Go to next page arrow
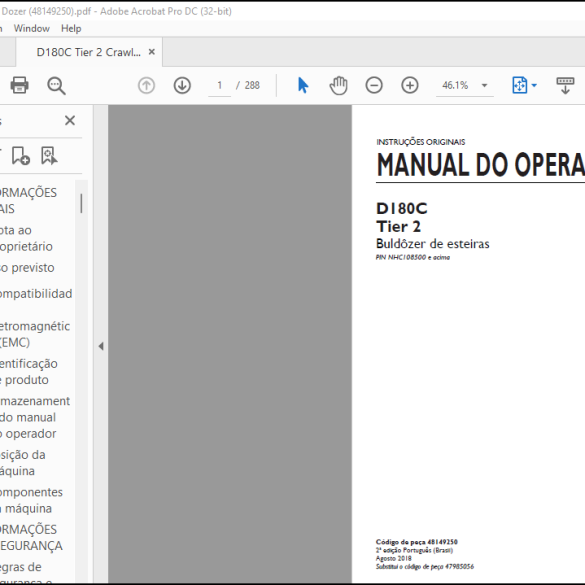The height and width of the screenshot is (585, 585). click(182, 85)
